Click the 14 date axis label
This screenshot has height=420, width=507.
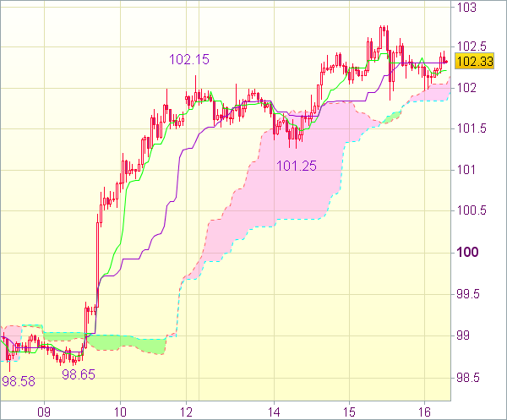click(x=274, y=412)
